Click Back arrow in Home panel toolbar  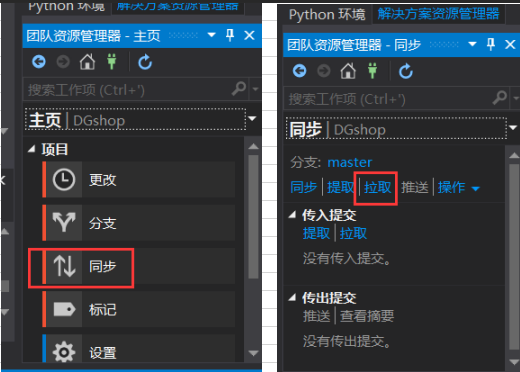point(39,62)
